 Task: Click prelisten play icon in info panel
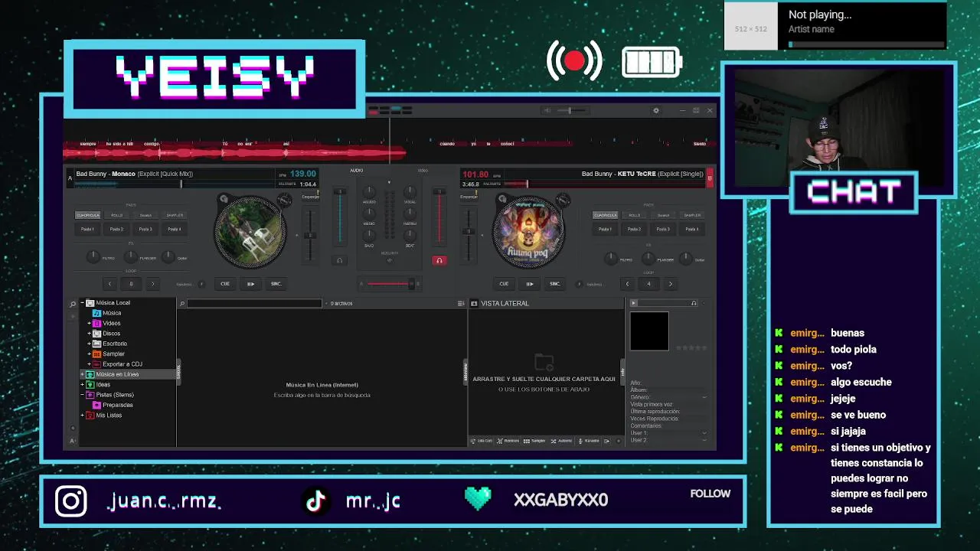633,303
